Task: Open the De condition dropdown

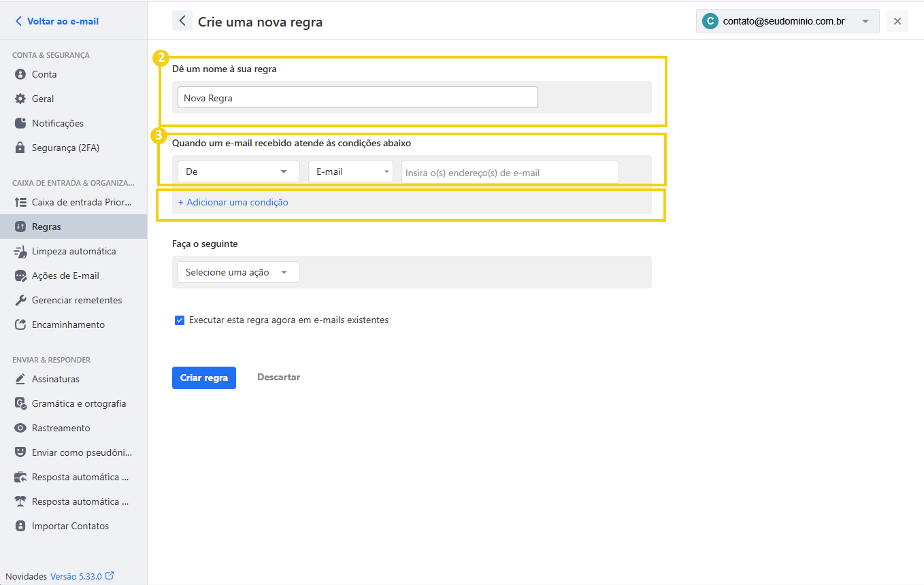Action: (x=238, y=171)
